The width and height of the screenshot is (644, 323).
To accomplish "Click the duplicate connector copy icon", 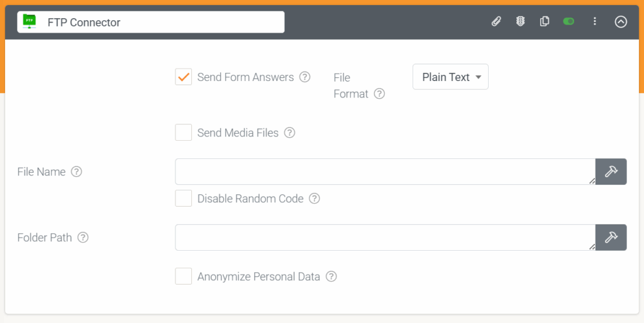I will click(544, 22).
